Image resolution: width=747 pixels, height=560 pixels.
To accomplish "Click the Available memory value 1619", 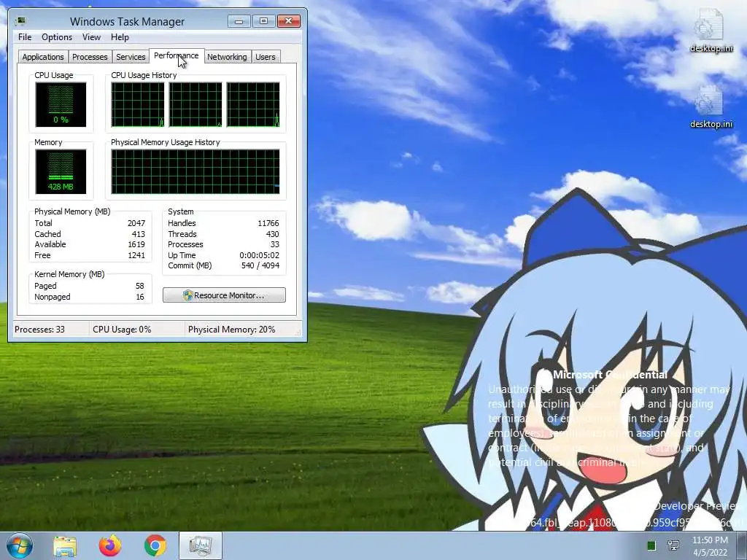I will (x=136, y=245).
